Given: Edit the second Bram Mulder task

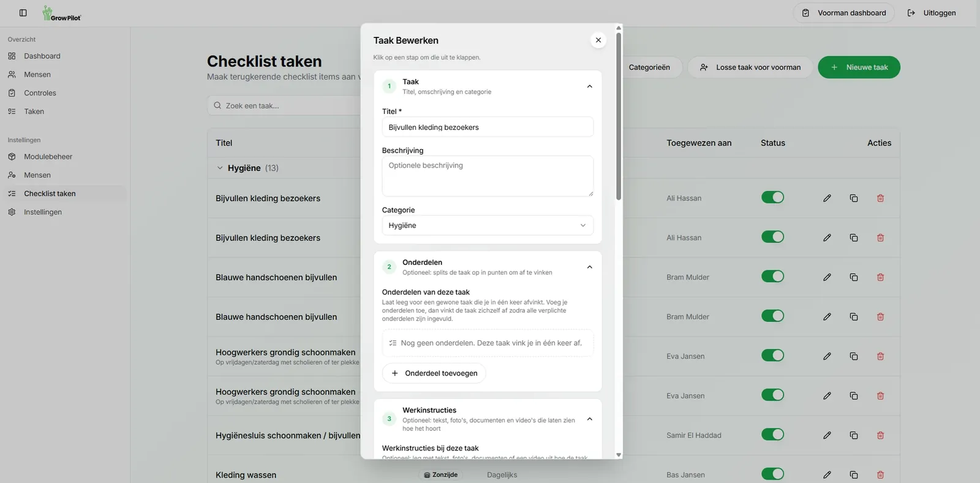Looking at the screenshot, I should coord(827,317).
